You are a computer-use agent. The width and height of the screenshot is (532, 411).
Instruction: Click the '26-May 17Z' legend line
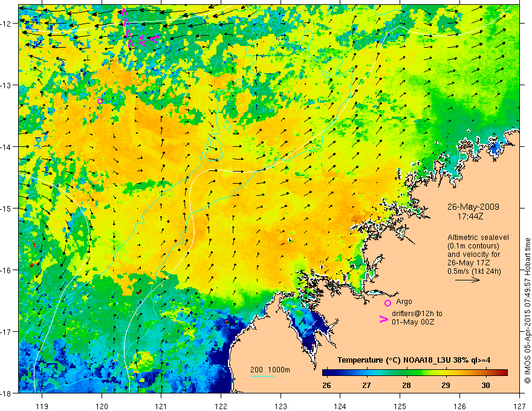[x=469, y=263]
